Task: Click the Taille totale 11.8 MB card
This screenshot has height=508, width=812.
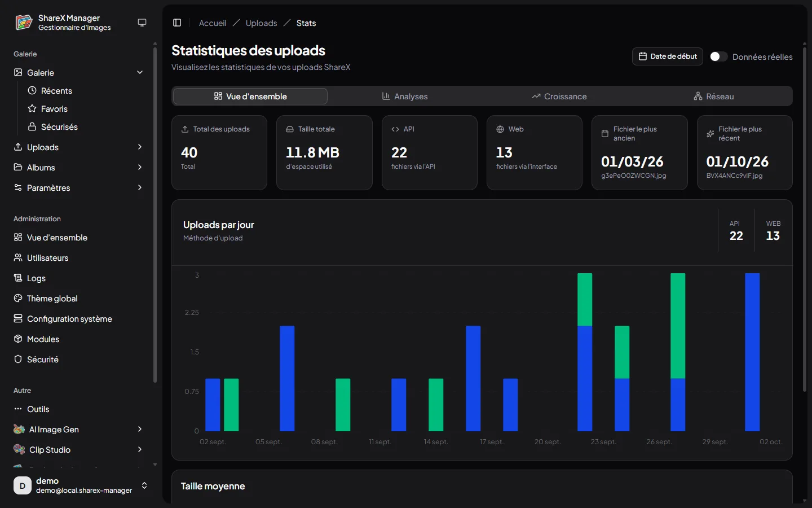Action: pyautogui.click(x=324, y=153)
